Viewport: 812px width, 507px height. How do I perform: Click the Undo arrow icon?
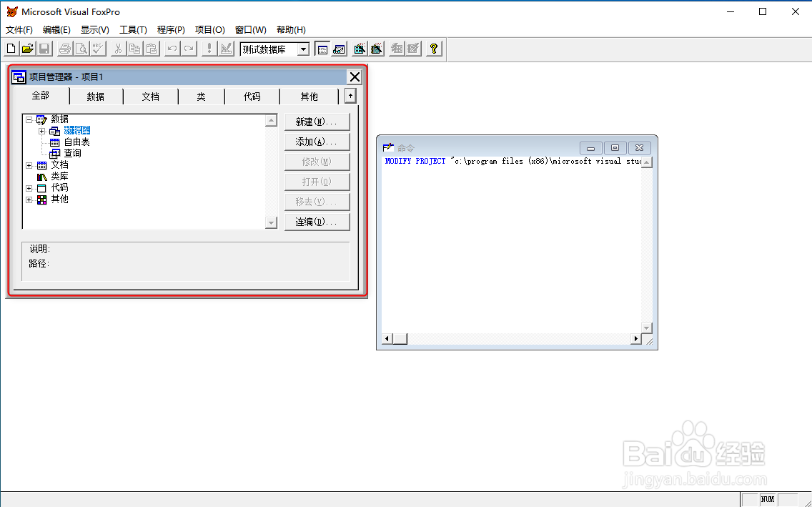point(172,49)
